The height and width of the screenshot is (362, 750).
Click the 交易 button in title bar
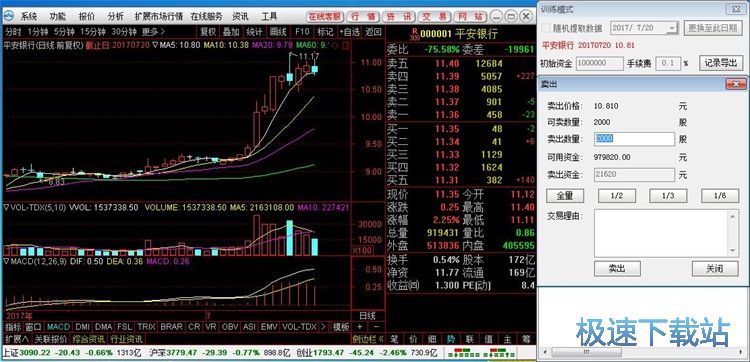[434, 16]
